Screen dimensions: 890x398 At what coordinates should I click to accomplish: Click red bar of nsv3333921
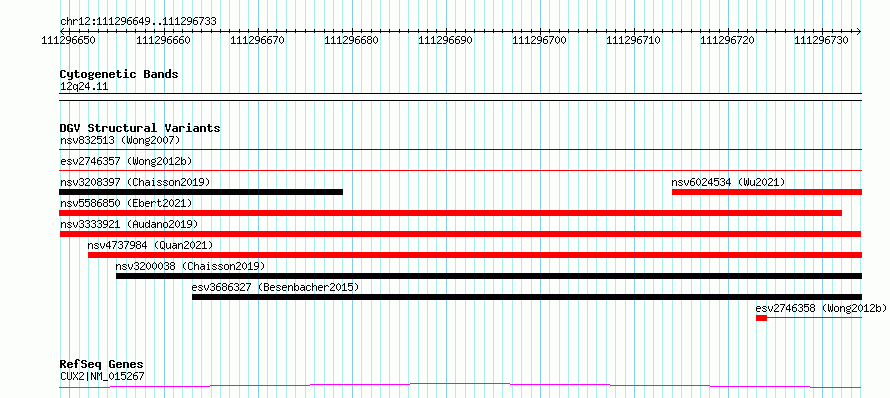point(460,234)
